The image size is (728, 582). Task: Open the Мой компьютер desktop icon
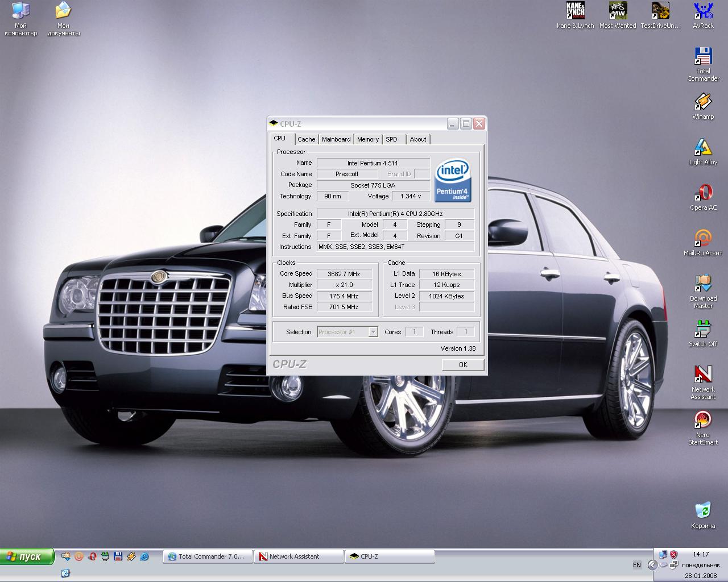coord(21,19)
